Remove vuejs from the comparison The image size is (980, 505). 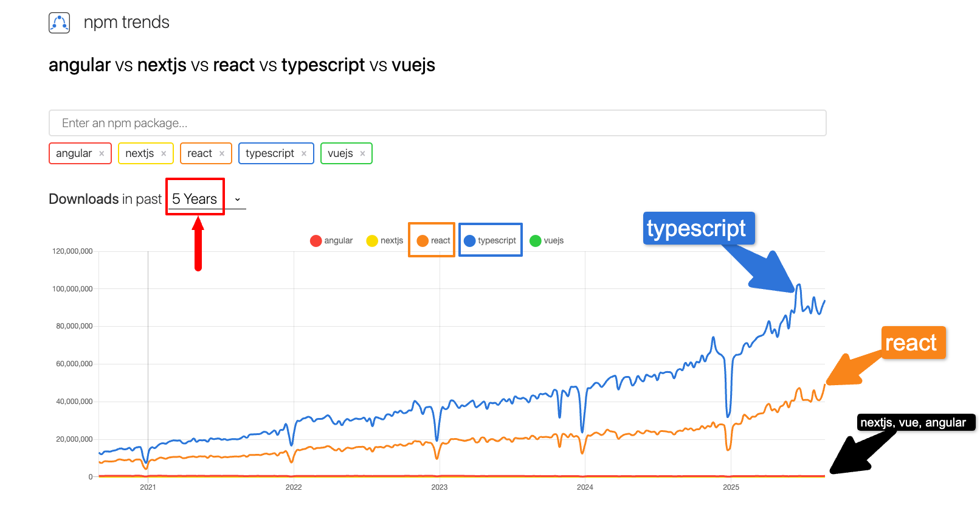[x=362, y=153]
